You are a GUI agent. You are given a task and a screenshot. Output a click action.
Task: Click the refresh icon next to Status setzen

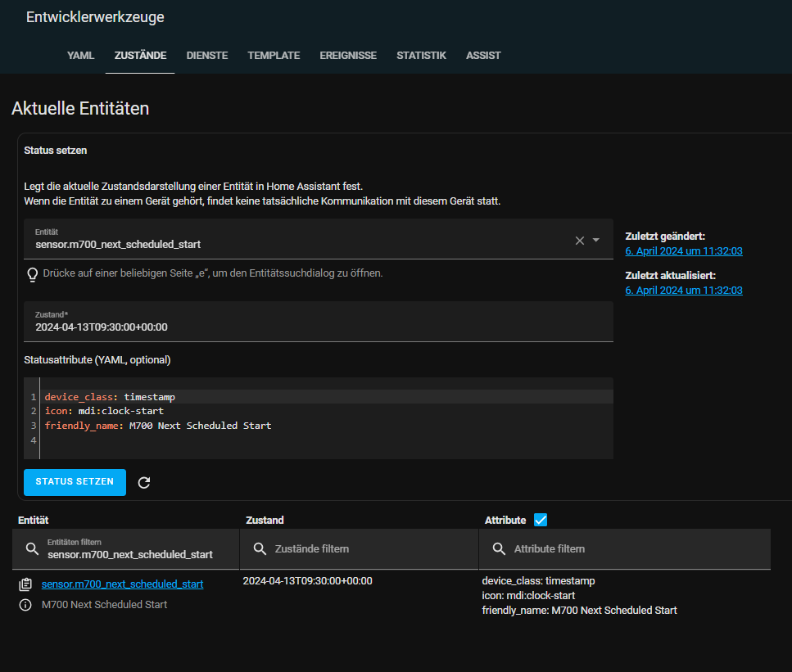point(143,482)
